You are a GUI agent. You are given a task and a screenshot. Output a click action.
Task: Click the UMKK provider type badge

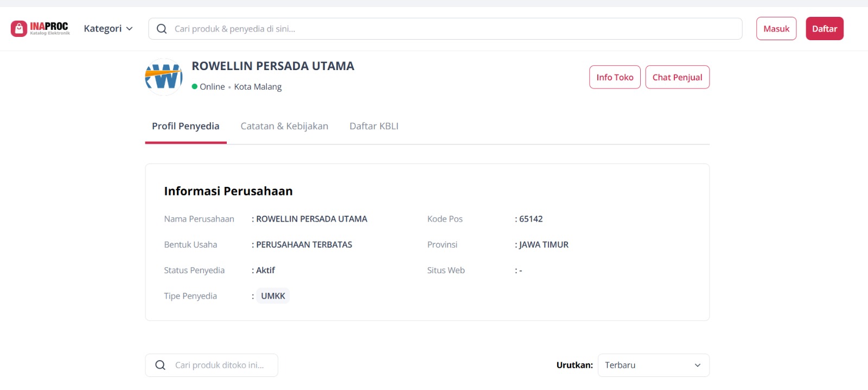tap(273, 296)
